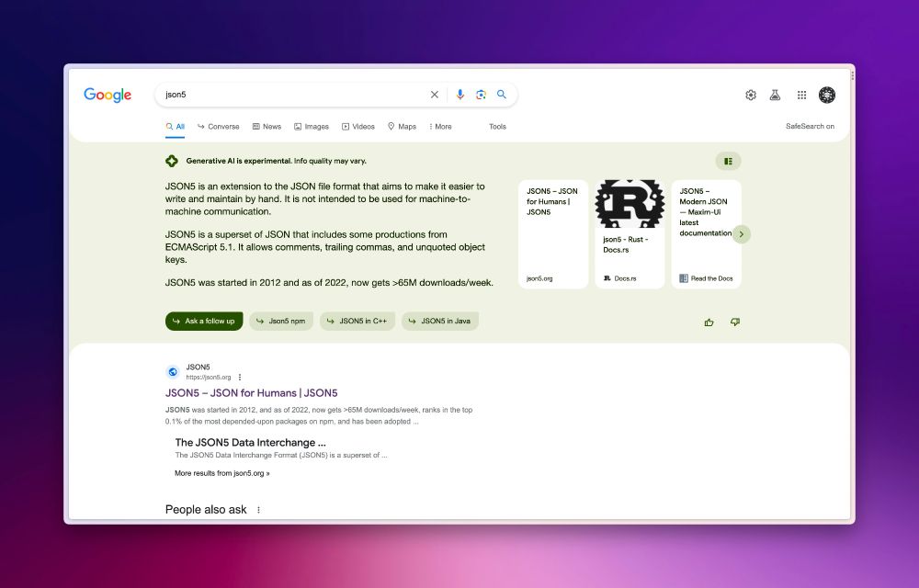The image size is (919, 588).
Task: Open the Google account avatar
Action: [827, 95]
